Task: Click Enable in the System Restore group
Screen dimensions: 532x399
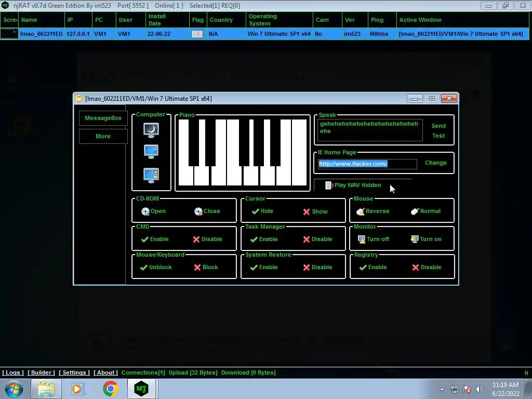Action: 264,268
